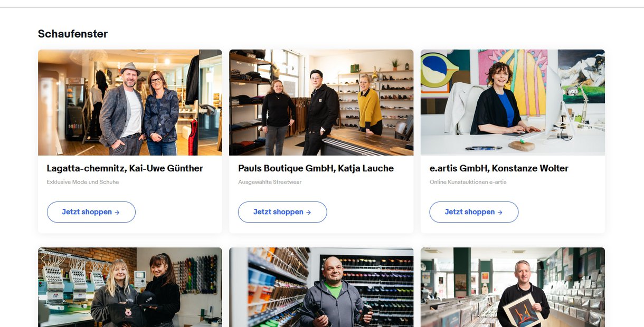Viewport: 644px width, 327px height.
Task: Click the Exklusive Mode und Schuhe subtitle
Action: 83,182
